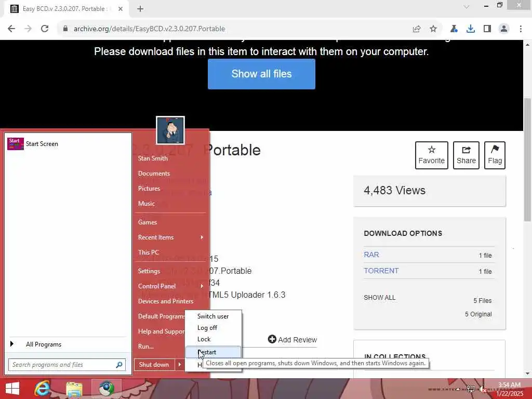Open Documents from the Start menu
This screenshot has height=399, width=532.
(x=154, y=174)
